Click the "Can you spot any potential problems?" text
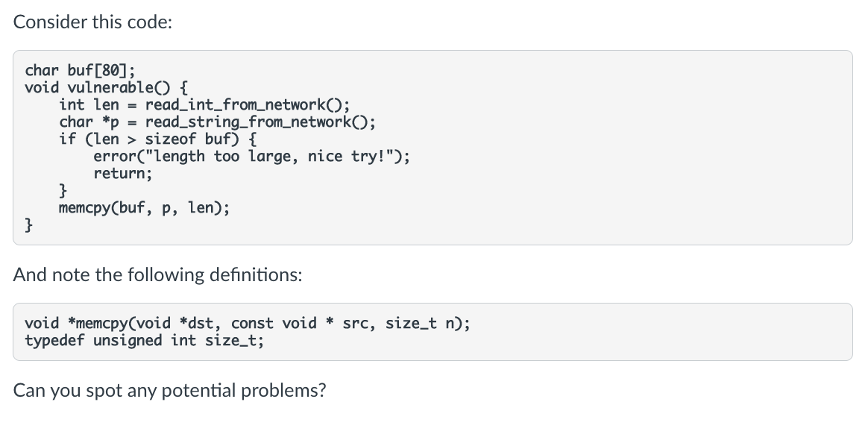 tap(169, 390)
